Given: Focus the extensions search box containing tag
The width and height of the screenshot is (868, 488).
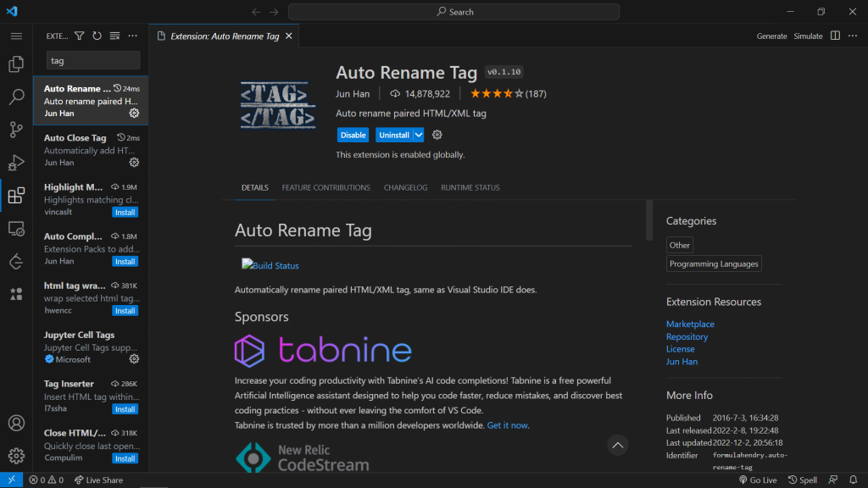Looking at the screenshot, I should 93,60.
